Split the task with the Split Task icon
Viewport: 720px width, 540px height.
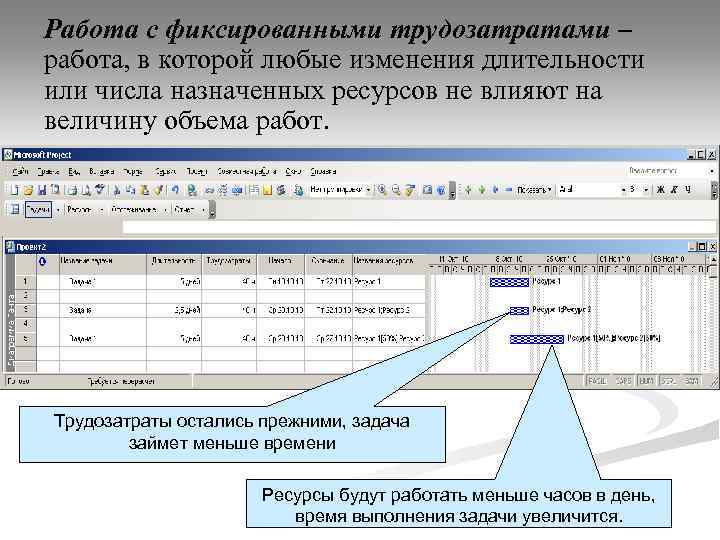[x=237, y=190]
